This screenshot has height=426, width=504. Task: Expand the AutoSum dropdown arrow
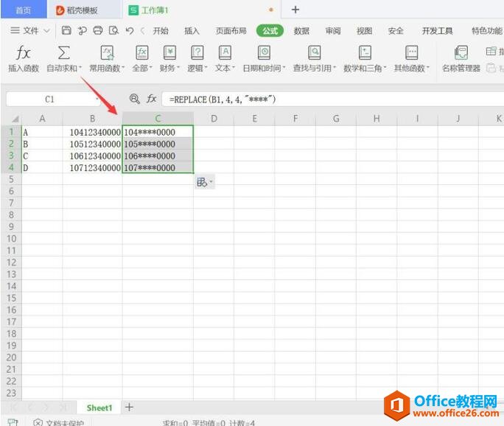(80, 68)
